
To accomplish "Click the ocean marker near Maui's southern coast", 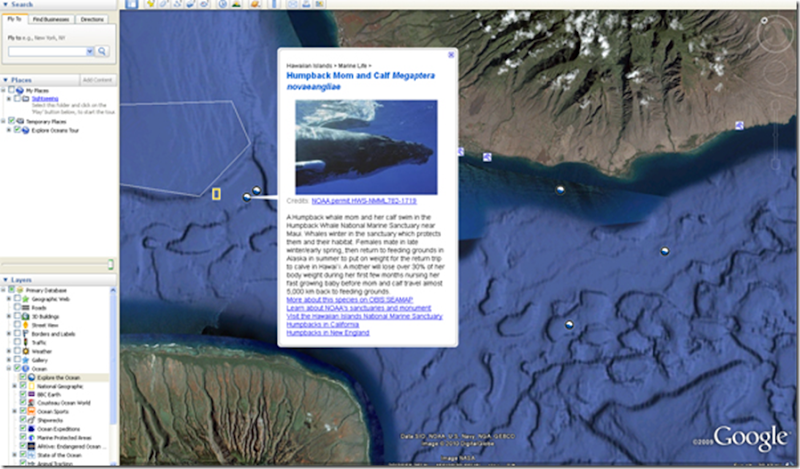I will point(560,190).
